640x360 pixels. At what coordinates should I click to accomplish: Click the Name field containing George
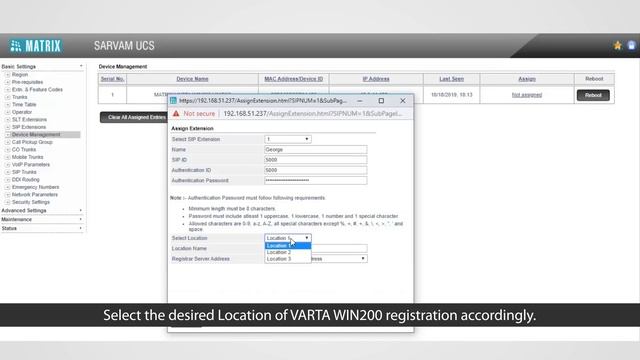(x=316, y=149)
